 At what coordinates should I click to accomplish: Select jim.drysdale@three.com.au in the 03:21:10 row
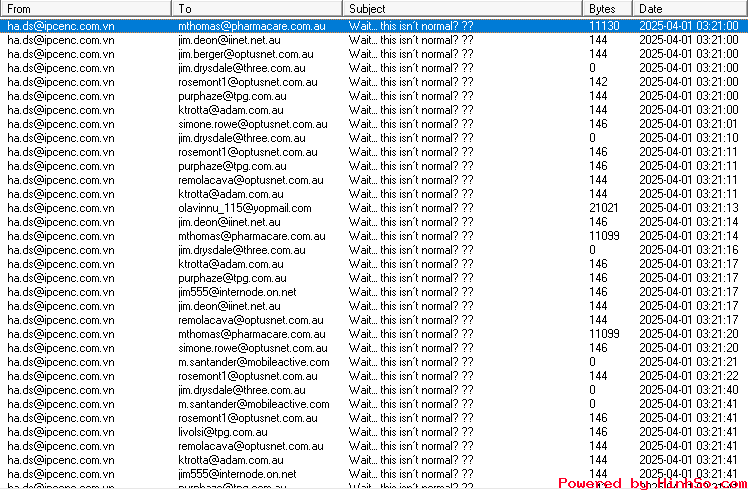click(x=242, y=138)
